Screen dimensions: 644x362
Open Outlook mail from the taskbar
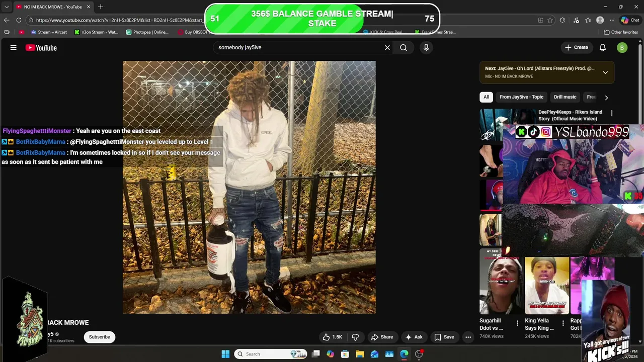(374, 354)
